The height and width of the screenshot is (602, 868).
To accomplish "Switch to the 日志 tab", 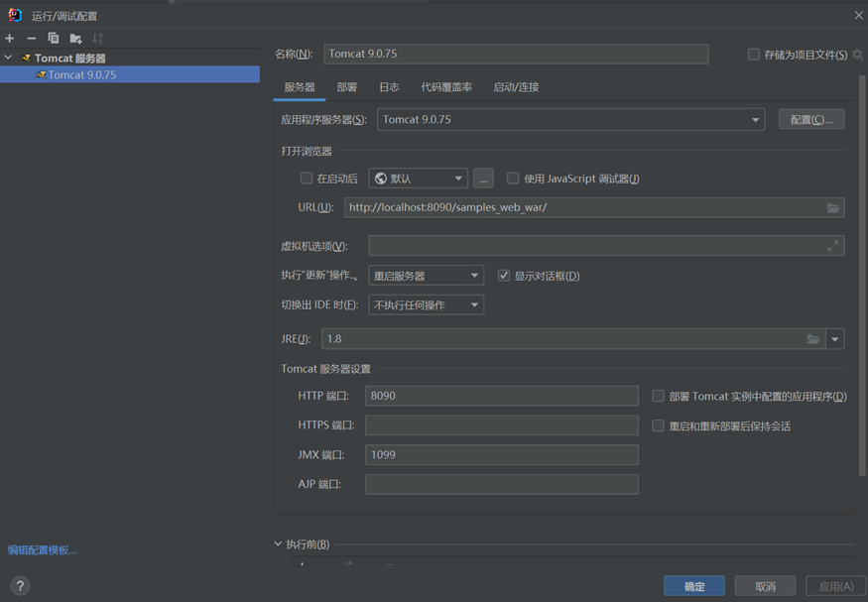I will point(389,87).
